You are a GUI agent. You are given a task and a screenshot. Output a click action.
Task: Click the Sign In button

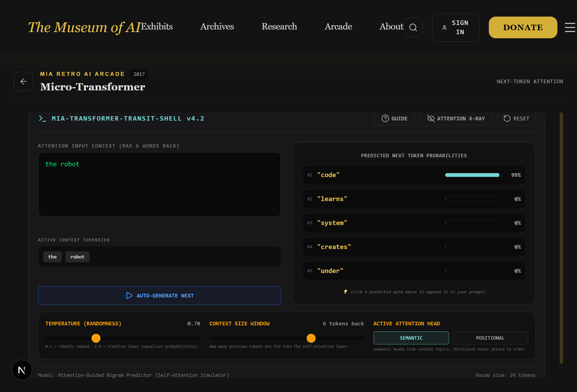click(x=456, y=27)
